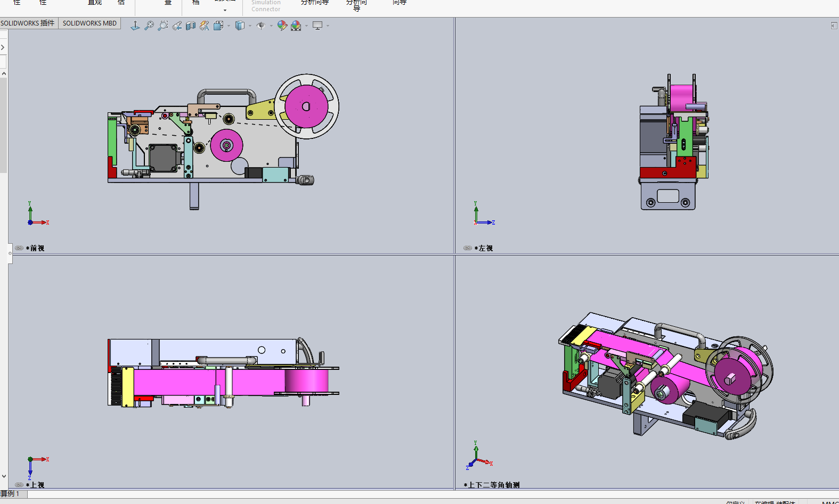Toggle view link icon beside 上视 label
839x504 pixels.
(19, 485)
